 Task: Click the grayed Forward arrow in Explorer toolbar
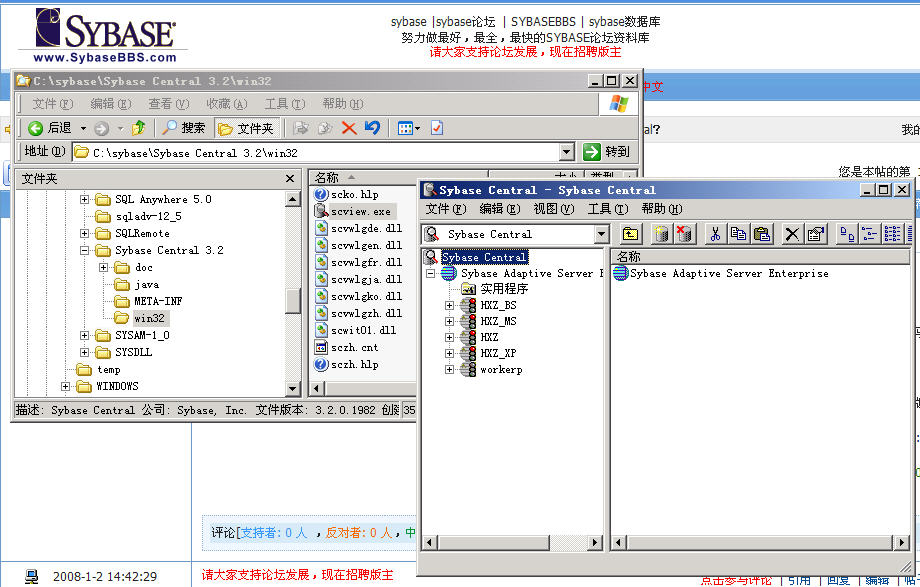click(102, 128)
